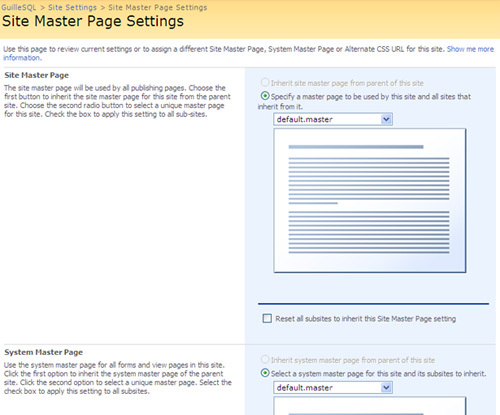Go to Site Settings breadcrumb

72,7
